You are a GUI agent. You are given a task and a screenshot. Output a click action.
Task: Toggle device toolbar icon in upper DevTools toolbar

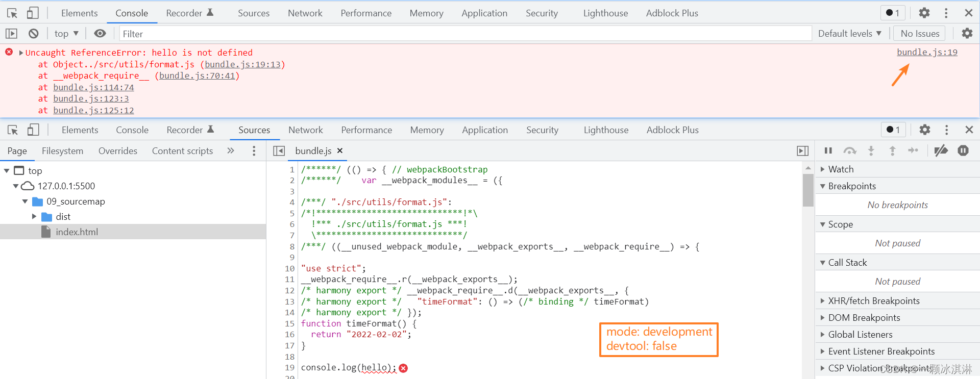pos(33,13)
